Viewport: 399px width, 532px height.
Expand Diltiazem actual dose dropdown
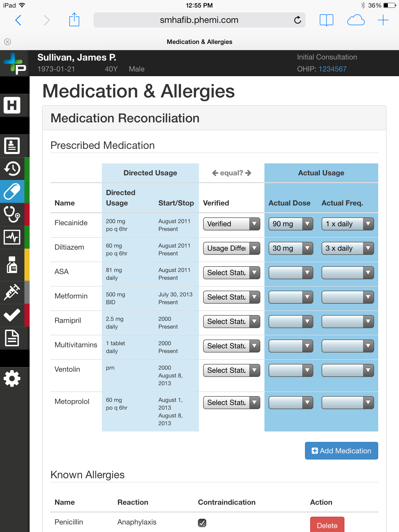tap(291, 248)
